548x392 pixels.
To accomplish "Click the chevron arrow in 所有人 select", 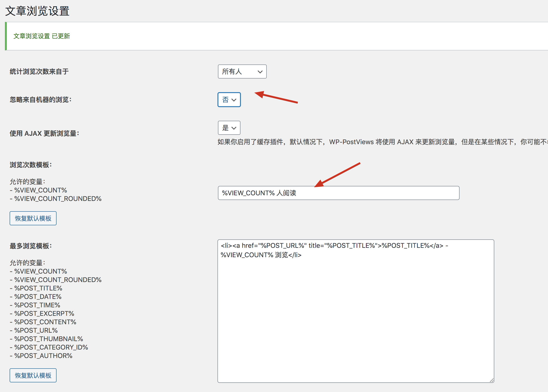I will (x=260, y=72).
